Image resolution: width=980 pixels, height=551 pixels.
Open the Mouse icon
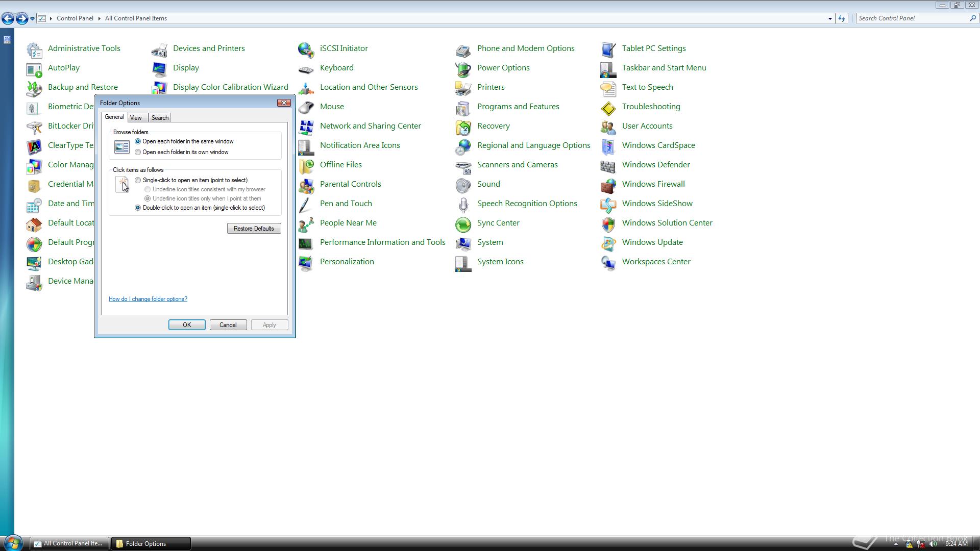306,108
